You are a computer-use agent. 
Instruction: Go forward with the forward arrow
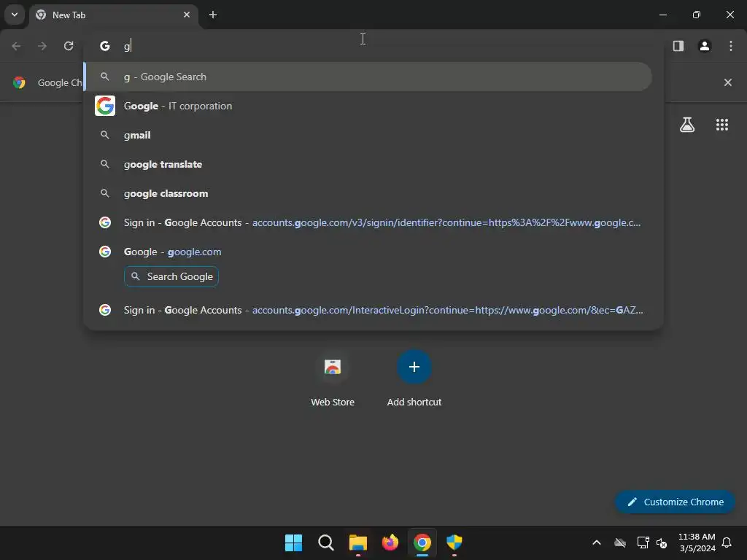(42, 46)
